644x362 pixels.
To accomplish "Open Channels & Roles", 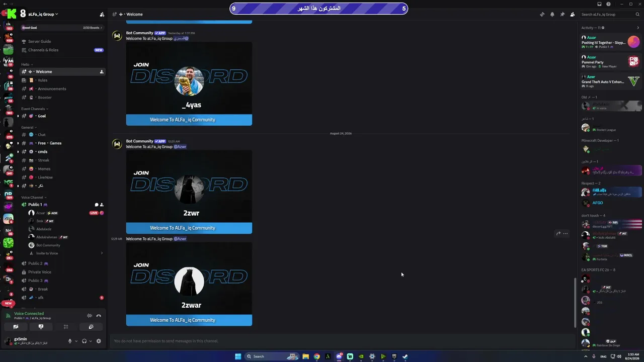I will click(62, 50).
